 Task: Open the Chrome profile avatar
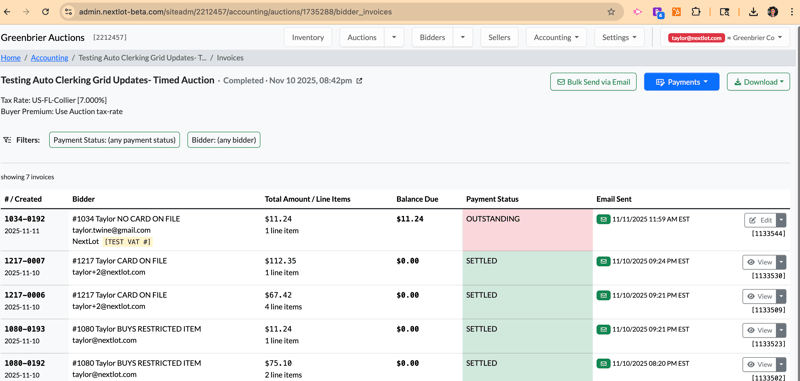pos(773,12)
